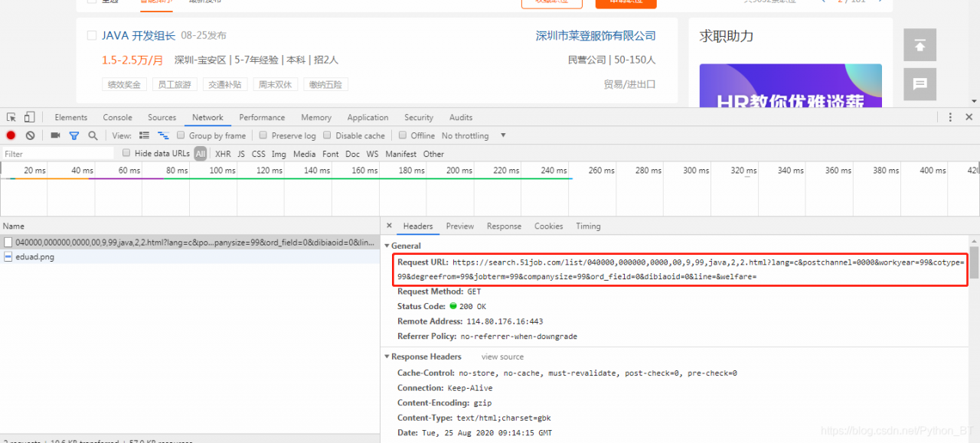
Task: Open the Audits tab
Action: 461,117
